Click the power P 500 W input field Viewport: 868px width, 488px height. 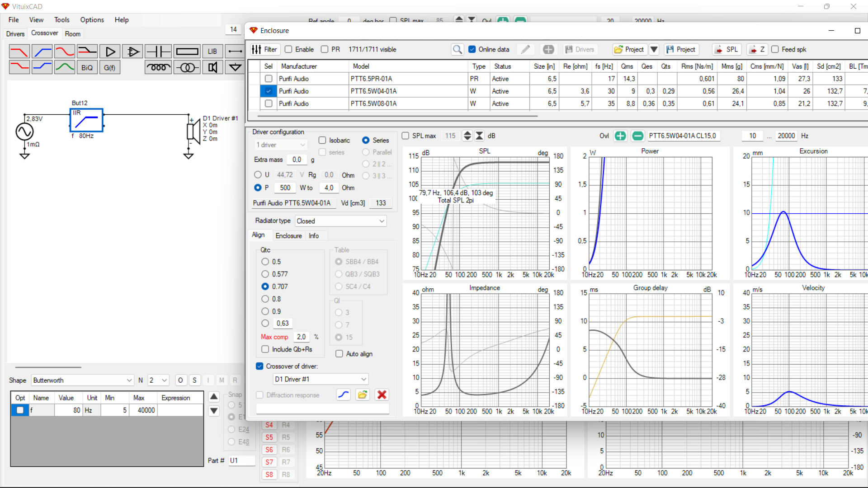coord(285,188)
